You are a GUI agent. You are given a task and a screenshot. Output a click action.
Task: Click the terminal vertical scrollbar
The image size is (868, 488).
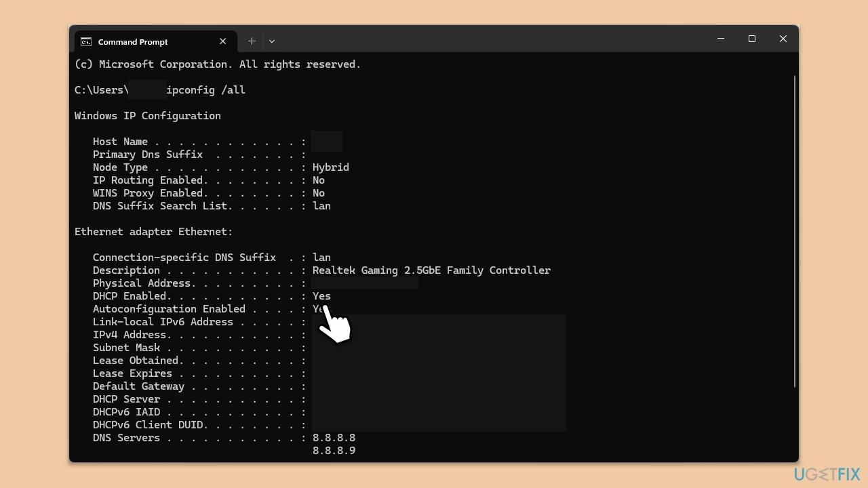[795, 230]
